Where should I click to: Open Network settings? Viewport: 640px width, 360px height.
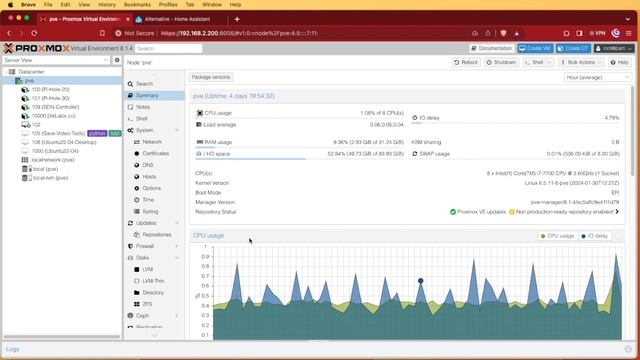coord(152,142)
